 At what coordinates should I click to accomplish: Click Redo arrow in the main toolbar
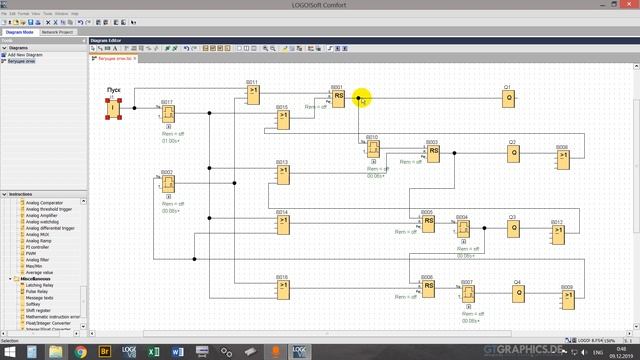click(88, 22)
